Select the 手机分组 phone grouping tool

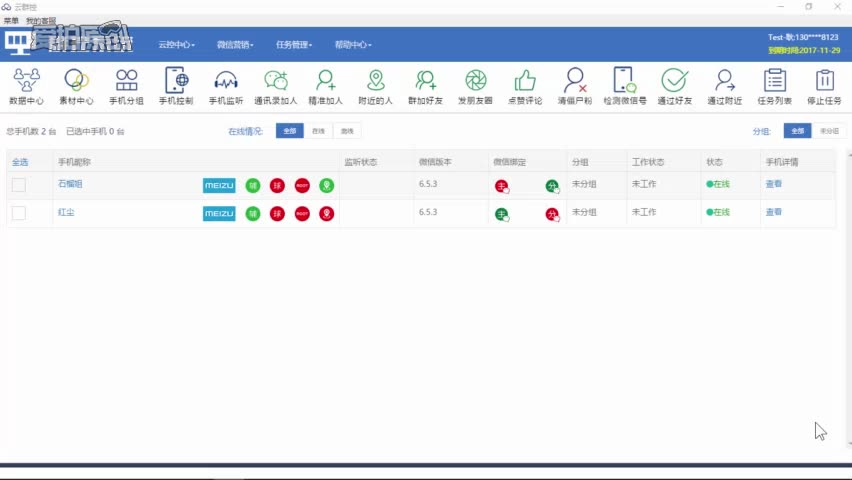click(126, 86)
